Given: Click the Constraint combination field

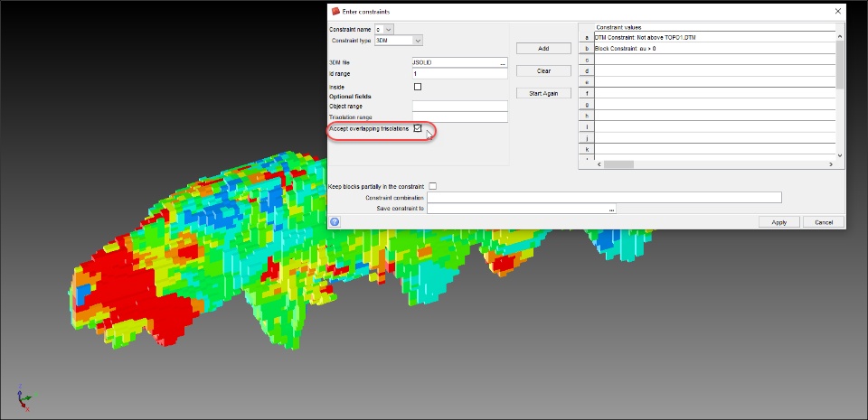Looking at the screenshot, I should [605, 198].
